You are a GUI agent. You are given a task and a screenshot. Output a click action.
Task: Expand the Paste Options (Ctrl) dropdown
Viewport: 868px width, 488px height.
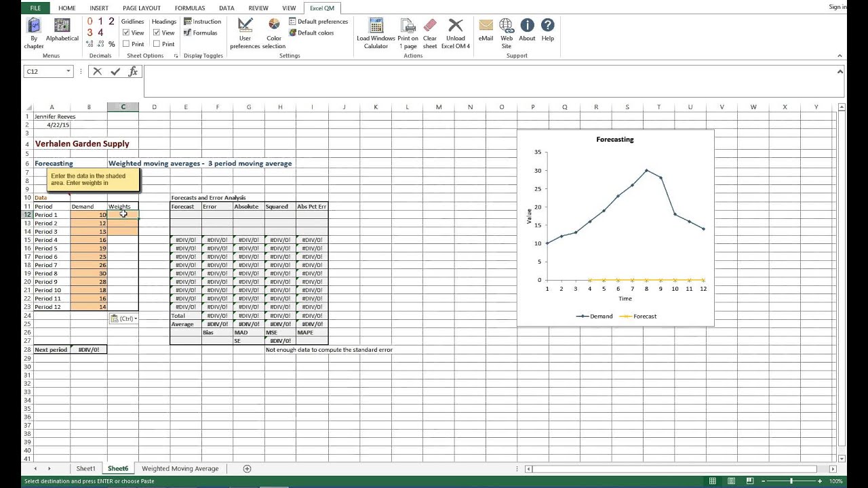(x=123, y=319)
